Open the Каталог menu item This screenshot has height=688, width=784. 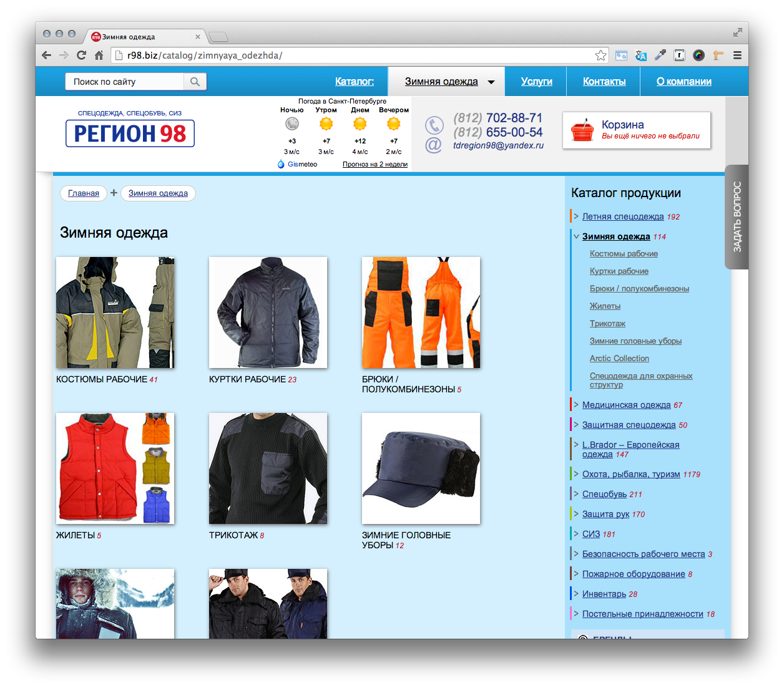point(355,82)
